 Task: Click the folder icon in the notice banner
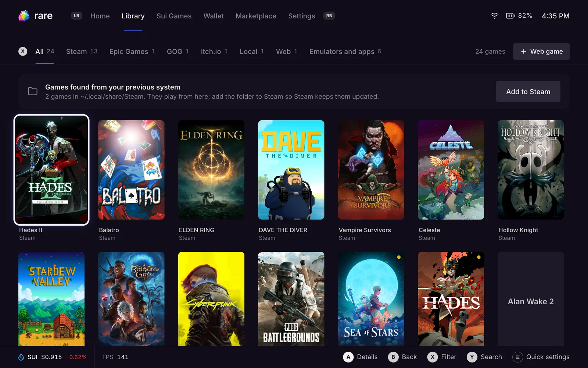(x=33, y=91)
